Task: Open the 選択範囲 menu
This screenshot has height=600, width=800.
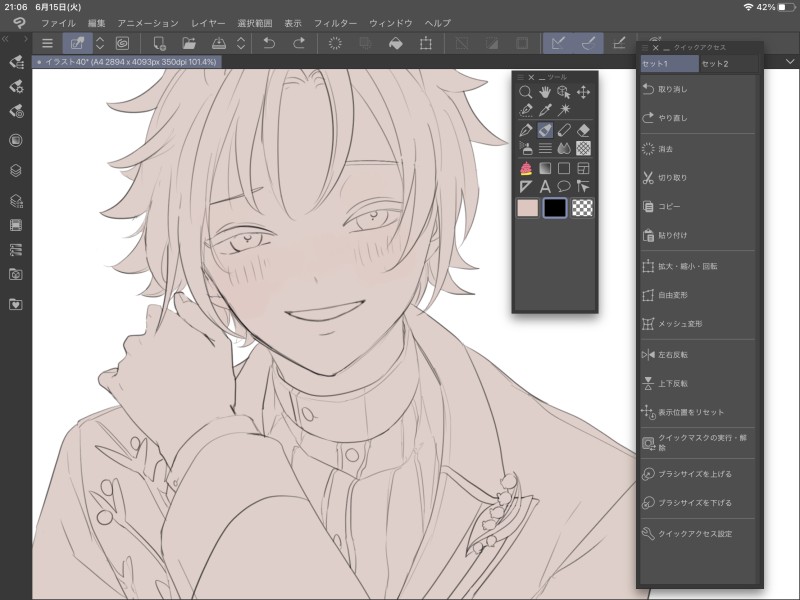Action: click(x=255, y=23)
